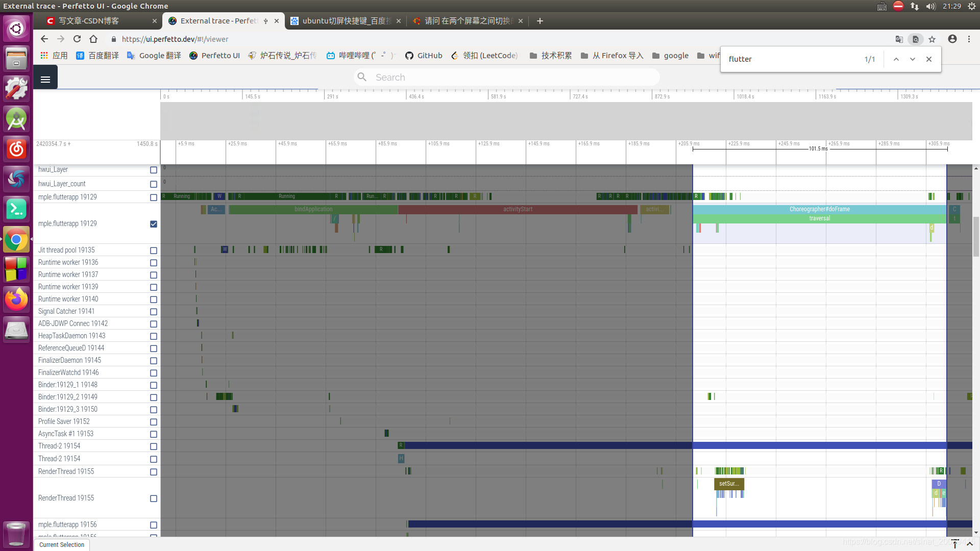Go to previous find-in-page match
The image size is (980, 551).
[x=896, y=59]
